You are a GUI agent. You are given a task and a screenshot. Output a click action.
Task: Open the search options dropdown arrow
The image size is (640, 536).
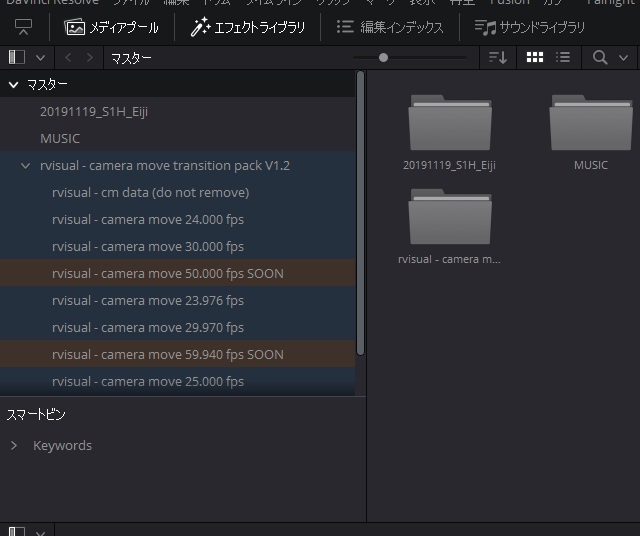coord(623,58)
